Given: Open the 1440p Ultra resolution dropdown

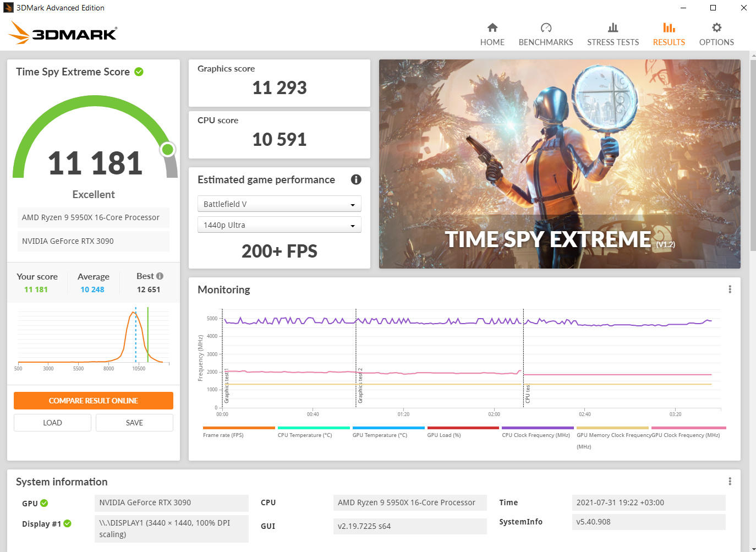Looking at the screenshot, I should tap(280, 225).
